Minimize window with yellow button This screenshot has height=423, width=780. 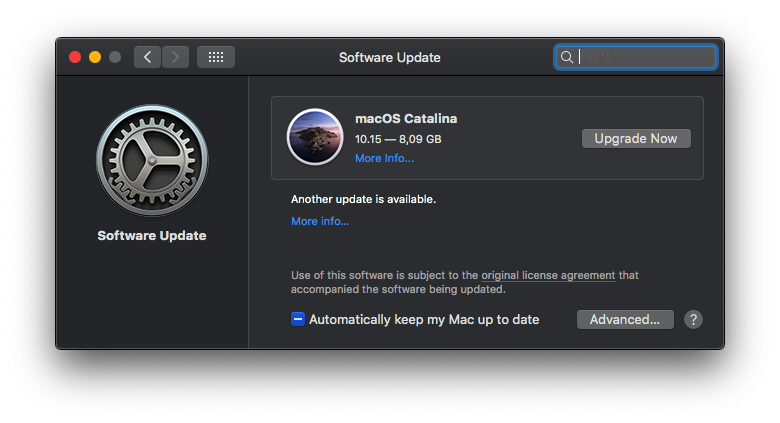95,57
